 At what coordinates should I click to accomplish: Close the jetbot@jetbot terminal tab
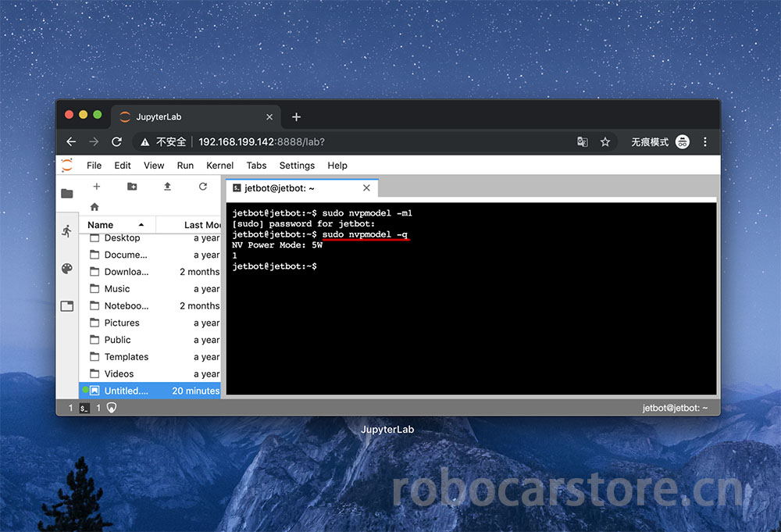366,188
